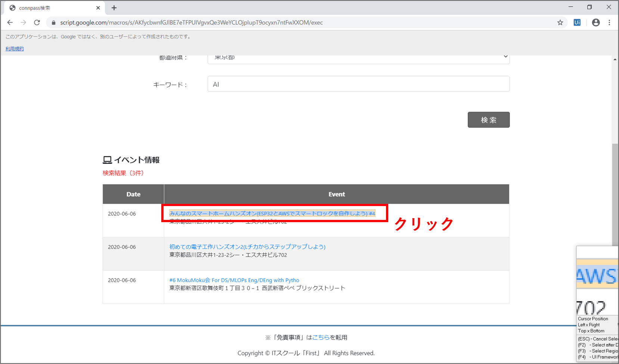Open the みんなのスマートホームハンズオン event link
Viewport: 619px width, 364px height.
click(272, 213)
